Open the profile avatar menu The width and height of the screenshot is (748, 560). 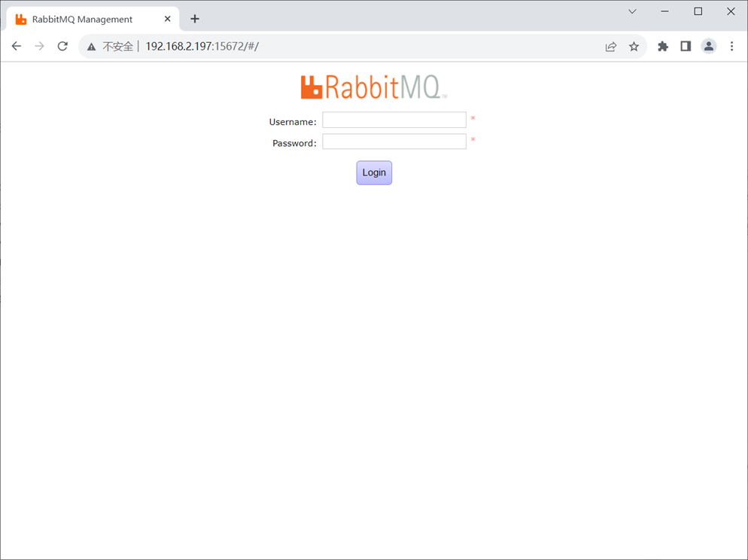[x=709, y=46]
